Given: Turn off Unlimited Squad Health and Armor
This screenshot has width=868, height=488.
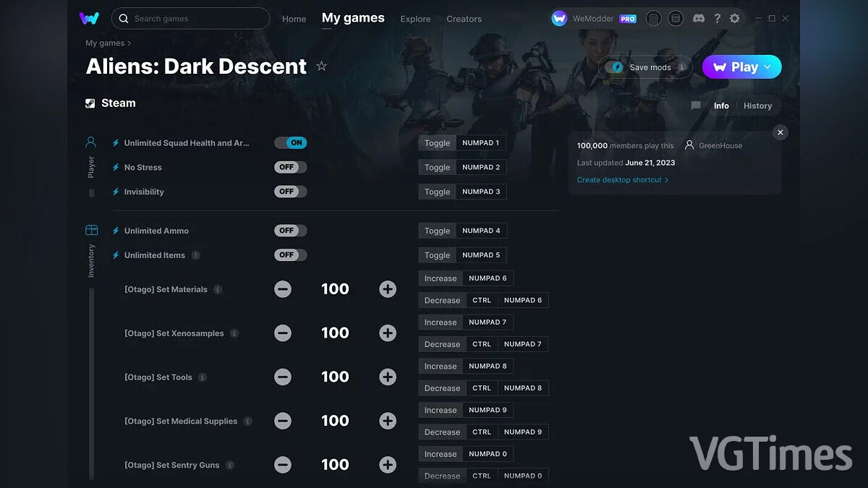Looking at the screenshot, I should [x=290, y=142].
